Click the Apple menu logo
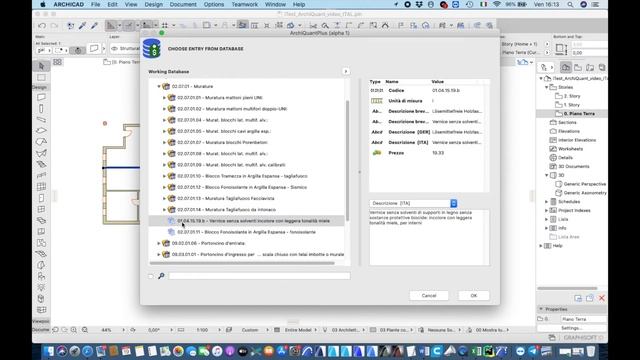This screenshot has height=360, width=640. pyautogui.click(x=42, y=4)
